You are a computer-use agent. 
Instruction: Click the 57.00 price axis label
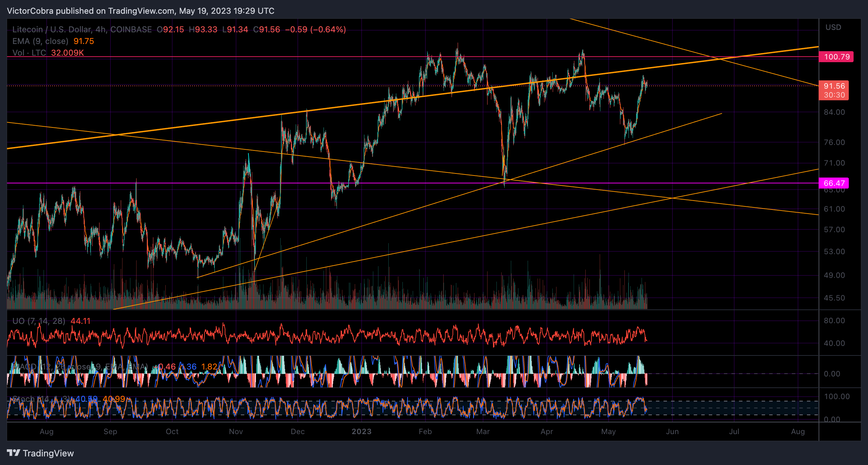[x=834, y=230]
